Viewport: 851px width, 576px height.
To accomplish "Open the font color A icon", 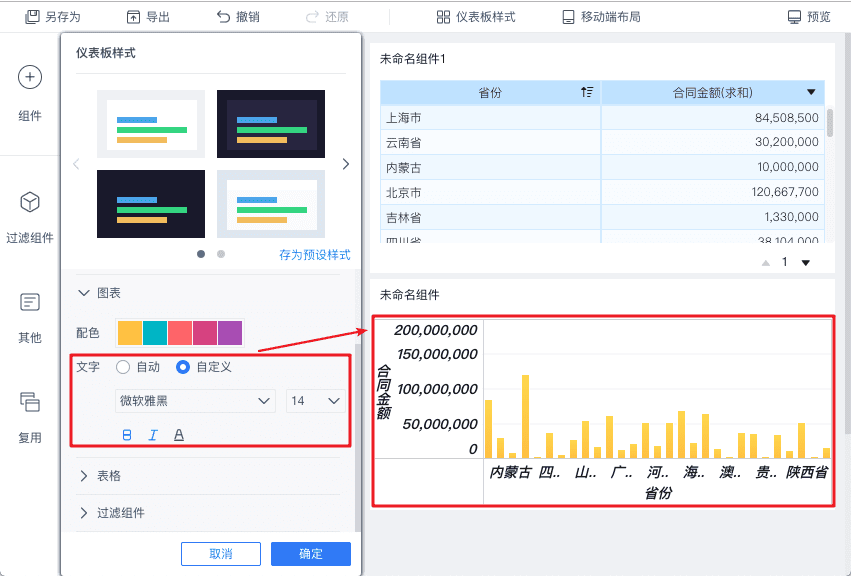I will pos(179,435).
